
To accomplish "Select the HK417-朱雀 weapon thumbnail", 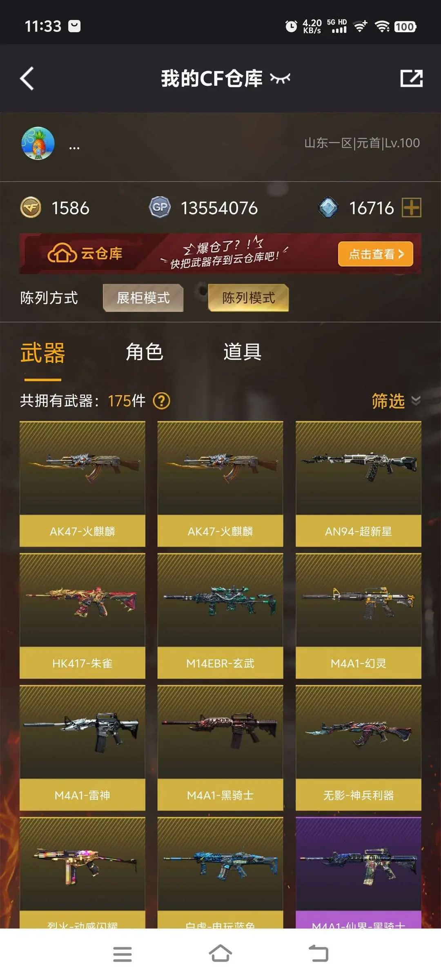I will [82, 600].
